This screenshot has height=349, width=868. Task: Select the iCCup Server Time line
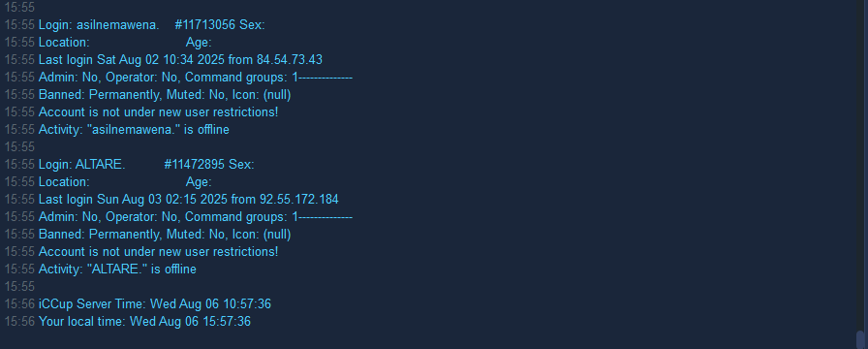155,304
